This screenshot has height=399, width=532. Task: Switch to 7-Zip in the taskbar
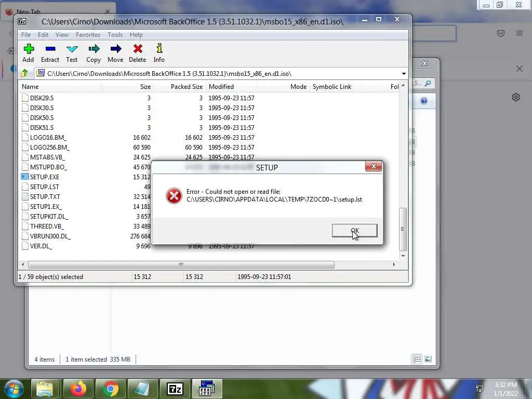(x=175, y=389)
